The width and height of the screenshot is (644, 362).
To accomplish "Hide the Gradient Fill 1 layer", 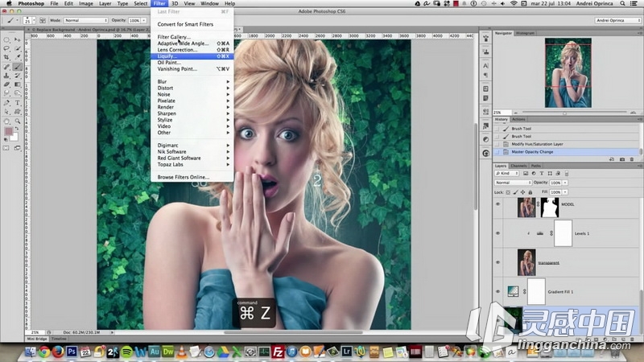I will pyautogui.click(x=497, y=291).
